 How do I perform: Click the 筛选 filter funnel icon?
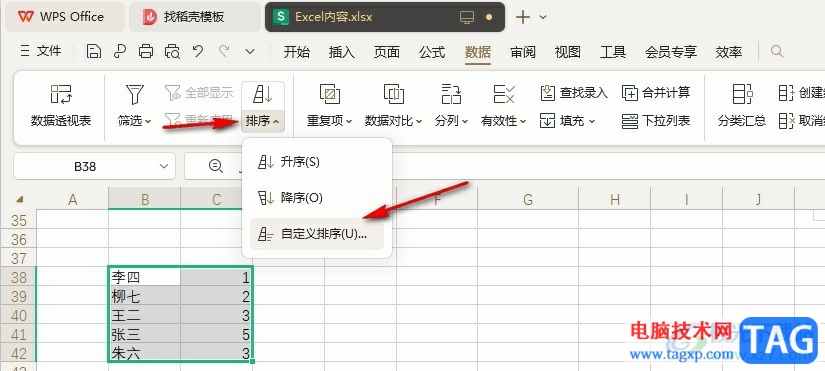coord(135,94)
